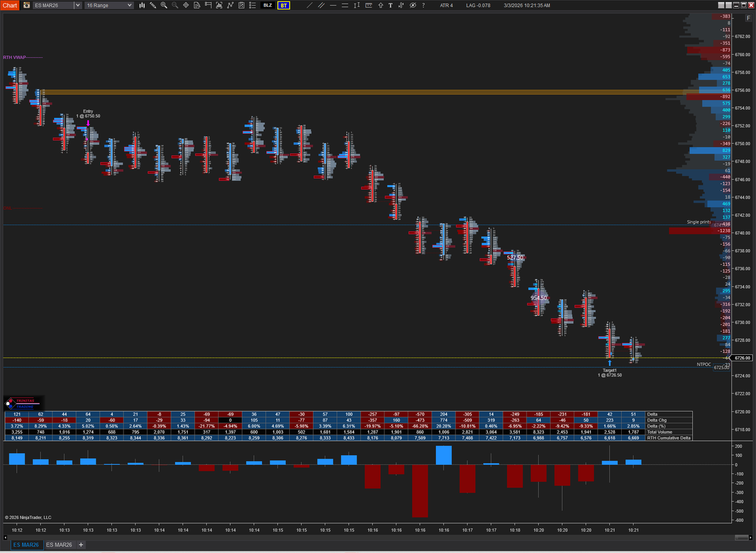
Task: Toggle the BLZ indicator button
Action: pyautogui.click(x=267, y=5)
